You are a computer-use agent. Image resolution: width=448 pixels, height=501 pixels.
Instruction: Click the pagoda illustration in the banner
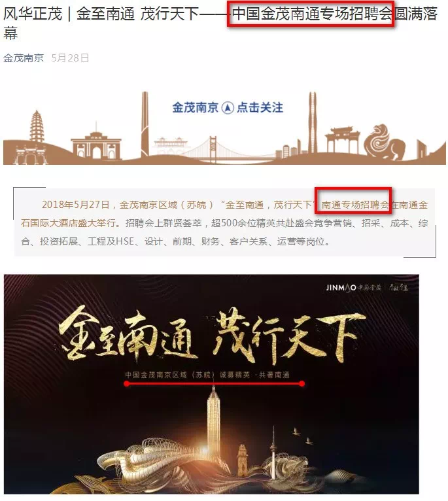pos(37,127)
